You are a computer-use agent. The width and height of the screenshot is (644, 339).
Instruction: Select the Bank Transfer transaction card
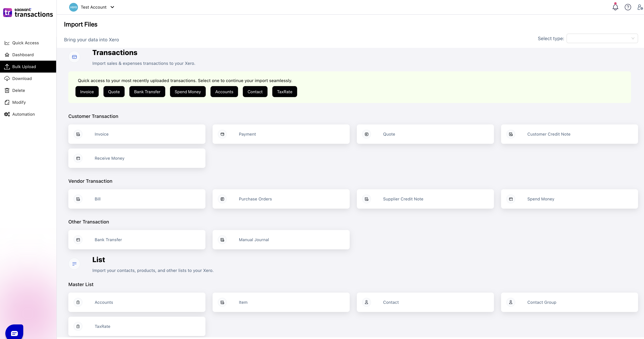coord(137,240)
